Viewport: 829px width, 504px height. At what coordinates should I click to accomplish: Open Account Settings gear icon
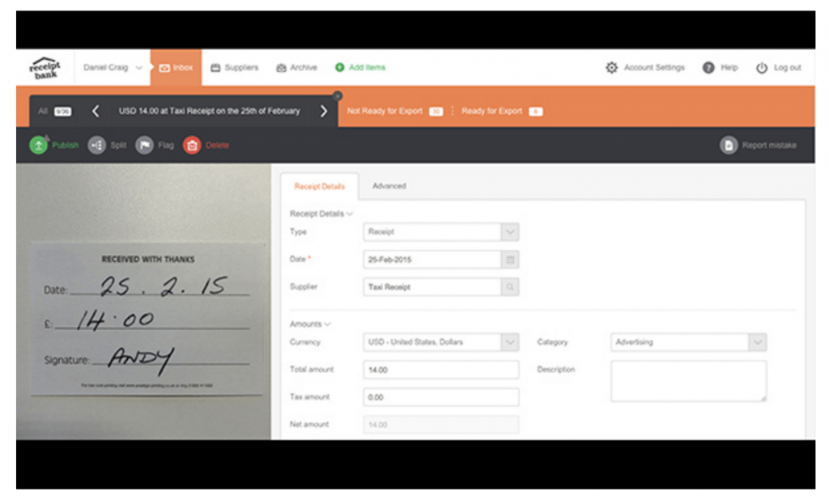click(612, 68)
